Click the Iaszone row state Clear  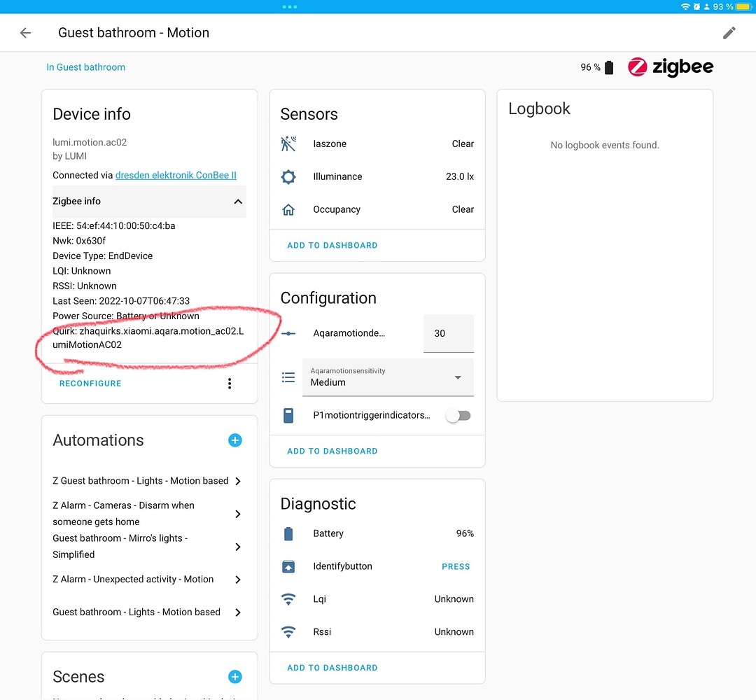463,143
